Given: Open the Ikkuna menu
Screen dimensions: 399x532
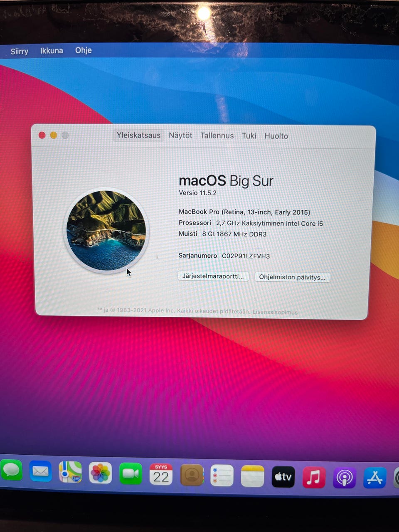Looking at the screenshot, I should [52, 51].
